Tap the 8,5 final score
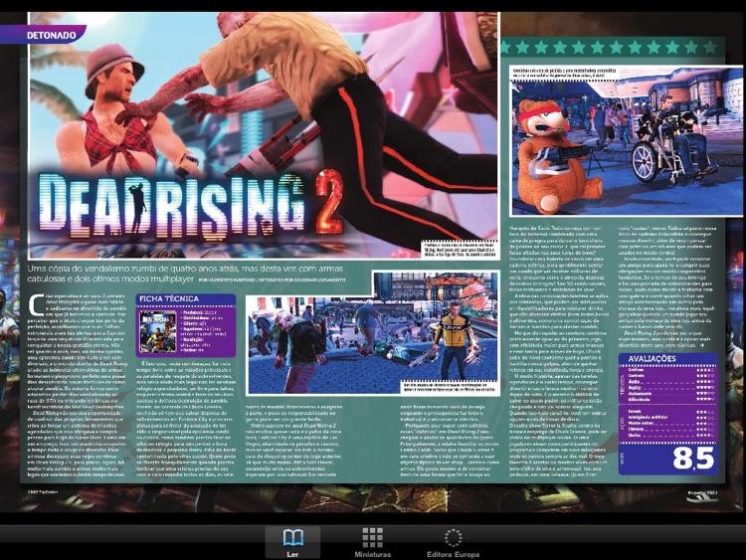This screenshot has width=746, height=560. click(693, 459)
